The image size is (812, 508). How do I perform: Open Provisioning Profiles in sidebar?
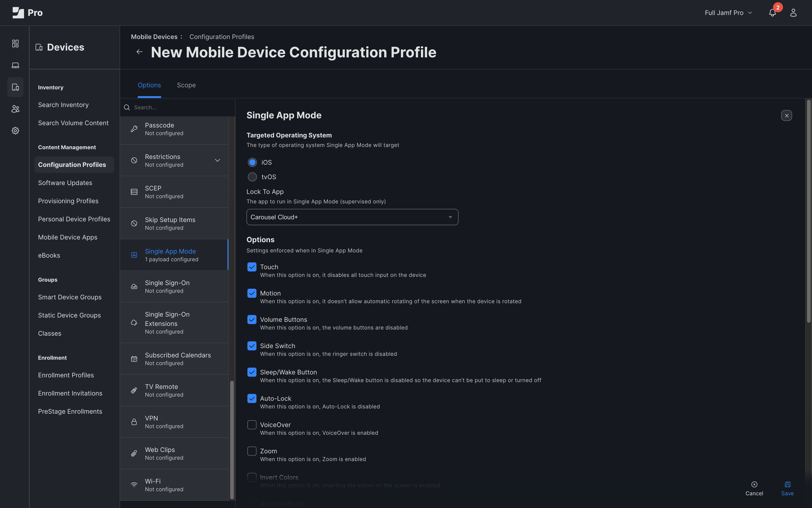tap(68, 201)
